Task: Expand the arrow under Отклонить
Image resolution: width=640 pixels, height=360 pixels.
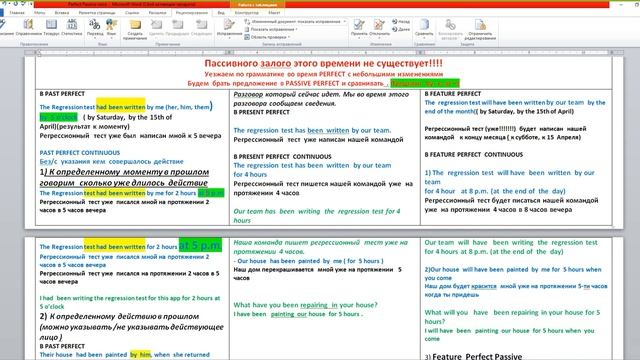Action: click(x=379, y=38)
